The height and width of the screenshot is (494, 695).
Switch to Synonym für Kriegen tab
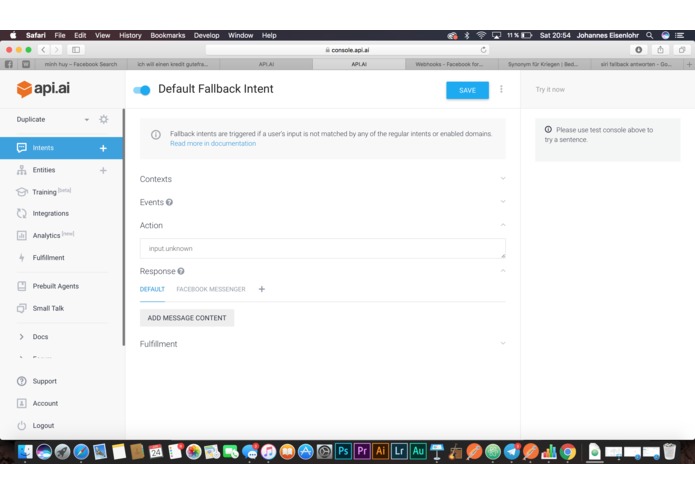coord(544,64)
